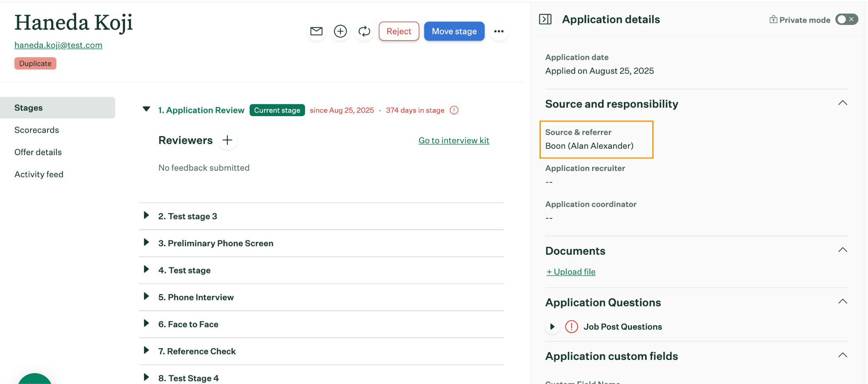Collapse the Source and responsibility section

click(x=843, y=103)
